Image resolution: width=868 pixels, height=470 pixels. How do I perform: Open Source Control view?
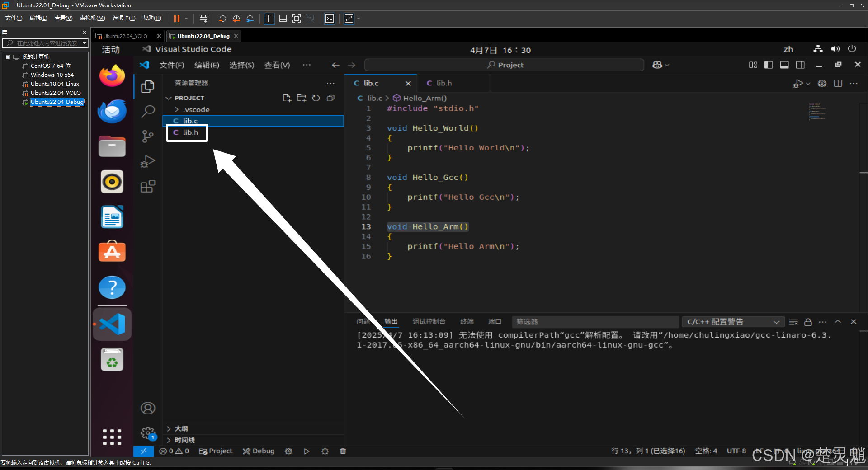coord(147,136)
